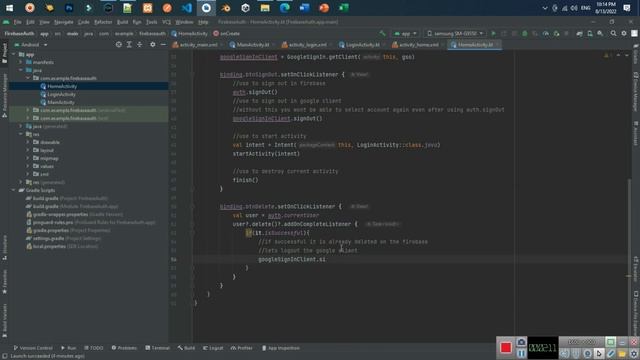Open the Refactor menu
Screen dimensions: 640x360
[x=103, y=22]
